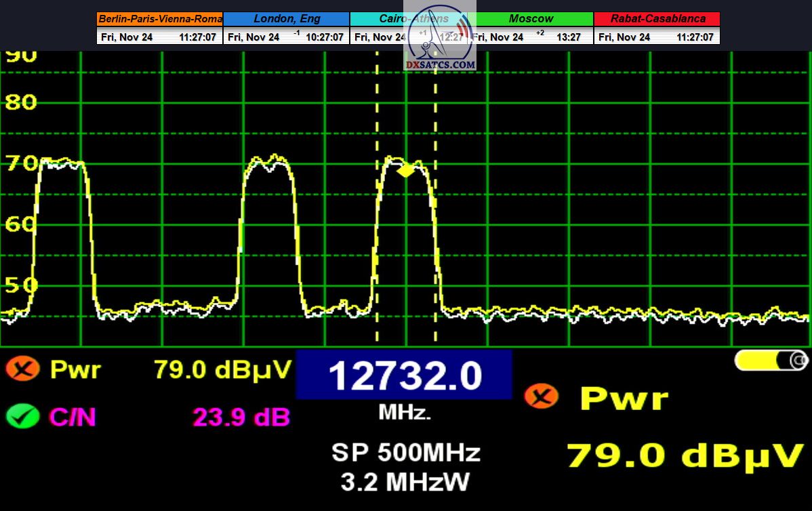Select the Berlin-Paris-Vienna-Roma time zone header
This screenshot has height=511, width=812.
pyautogui.click(x=159, y=19)
